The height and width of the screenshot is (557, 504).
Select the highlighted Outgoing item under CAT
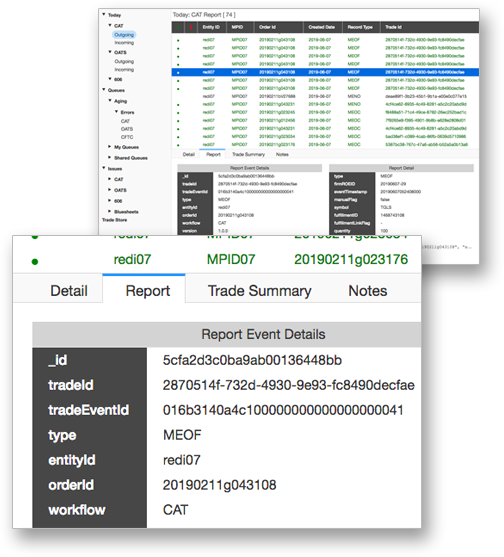[124, 34]
